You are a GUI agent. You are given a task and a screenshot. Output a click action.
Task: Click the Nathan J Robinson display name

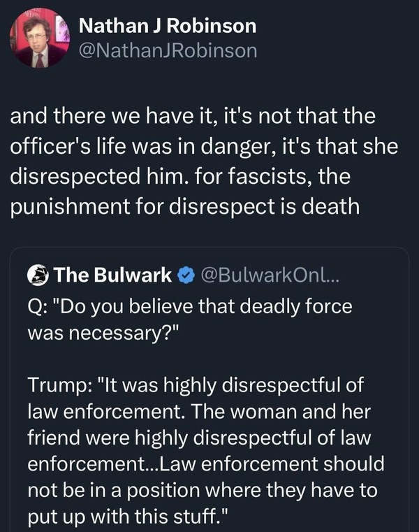click(168, 27)
